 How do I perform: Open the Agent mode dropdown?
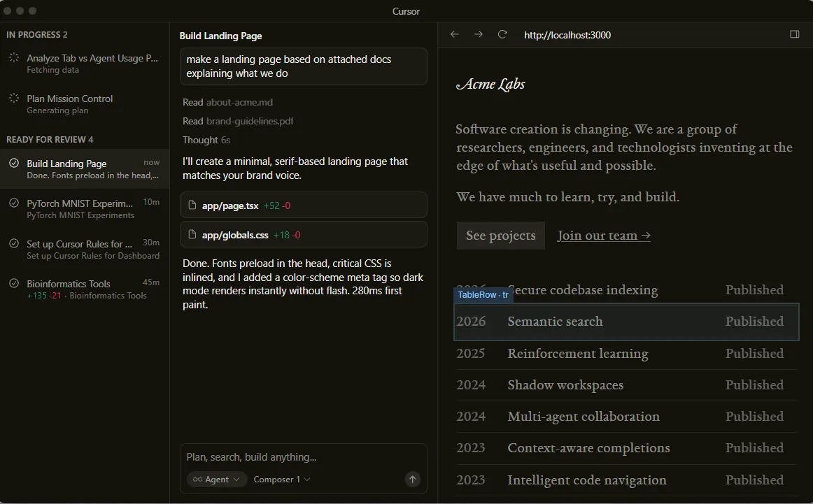[x=216, y=479]
